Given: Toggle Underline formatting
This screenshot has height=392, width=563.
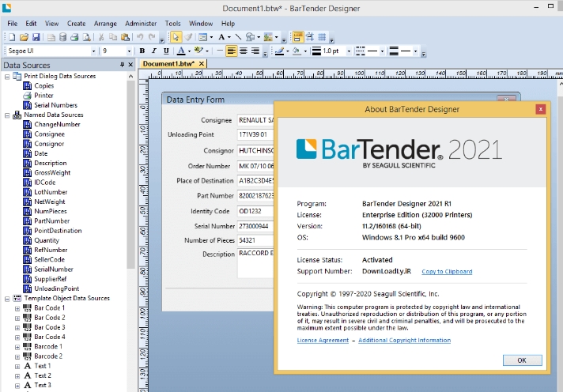Looking at the screenshot, I should 166,51.
